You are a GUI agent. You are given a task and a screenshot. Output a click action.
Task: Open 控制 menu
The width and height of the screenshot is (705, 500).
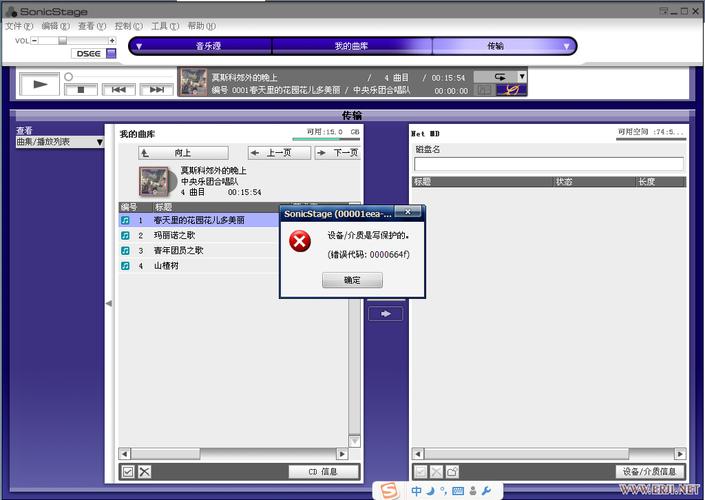129,26
